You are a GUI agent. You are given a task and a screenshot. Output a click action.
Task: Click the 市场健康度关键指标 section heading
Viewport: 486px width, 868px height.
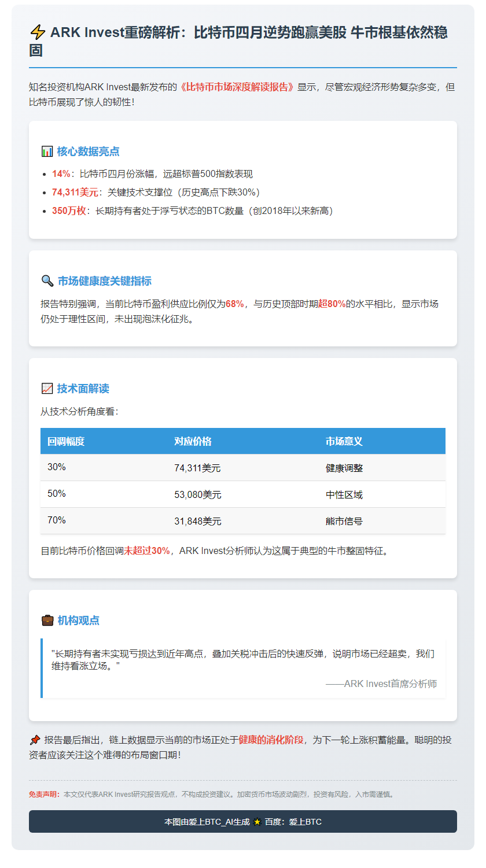(105, 281)
